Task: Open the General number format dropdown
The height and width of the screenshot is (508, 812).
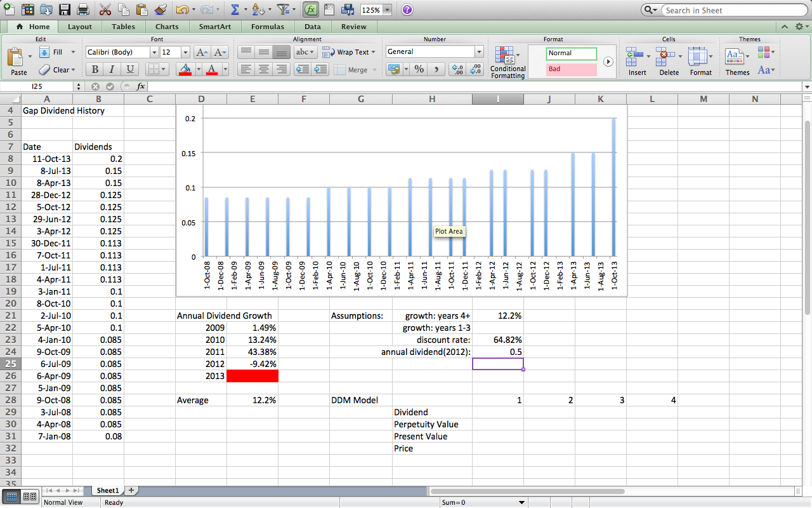Action: [479, 52]
